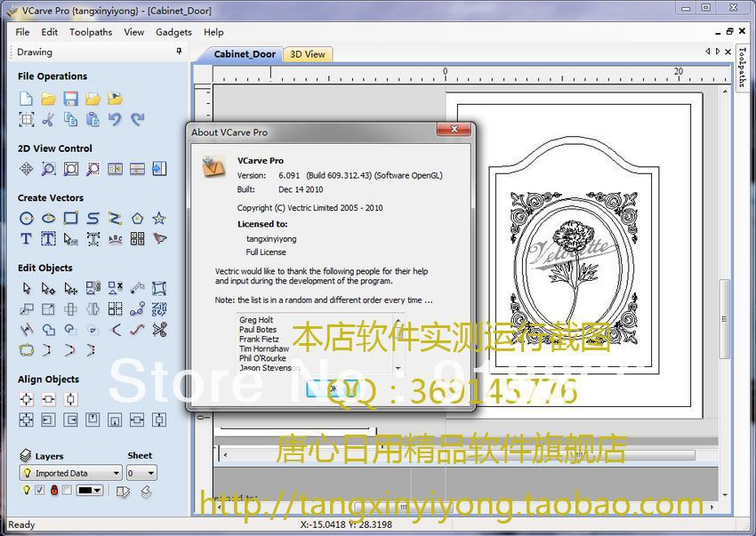Select the Cabinet_Door tab
756x536 pixels.
pos(245,54)
